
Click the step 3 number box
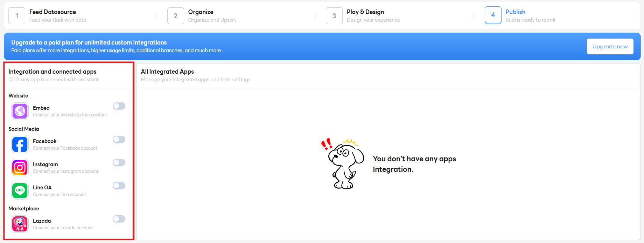[334, 16]
